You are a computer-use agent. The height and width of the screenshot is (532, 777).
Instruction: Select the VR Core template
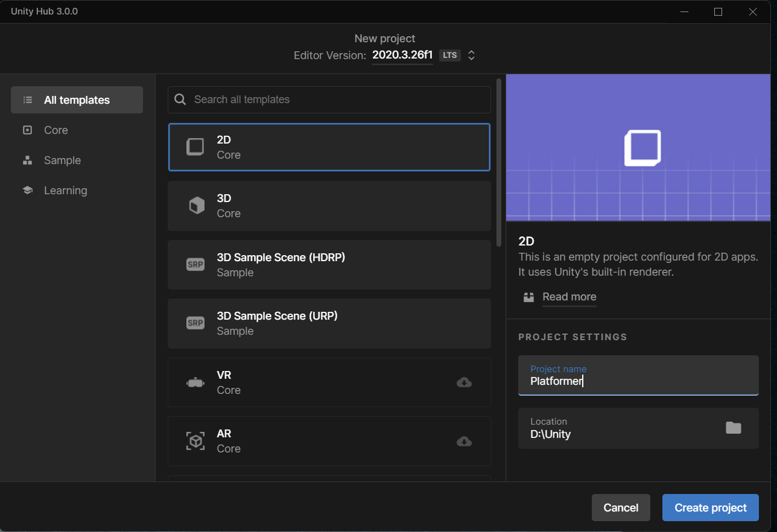[329, 382]
